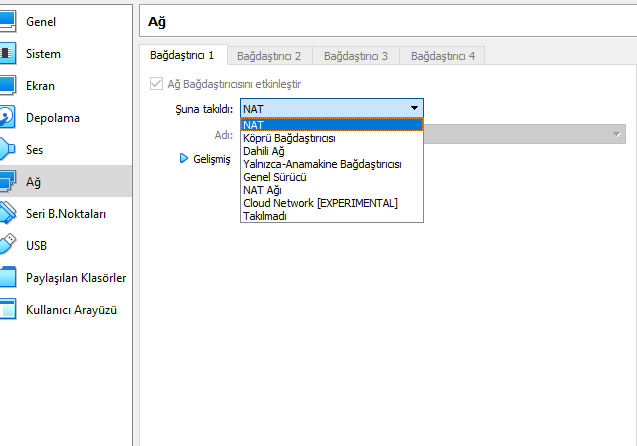Viewport: 637px width, 446px height.
Task: Open the Seri B.Noktaları icon
Action: tap(5, 213)
